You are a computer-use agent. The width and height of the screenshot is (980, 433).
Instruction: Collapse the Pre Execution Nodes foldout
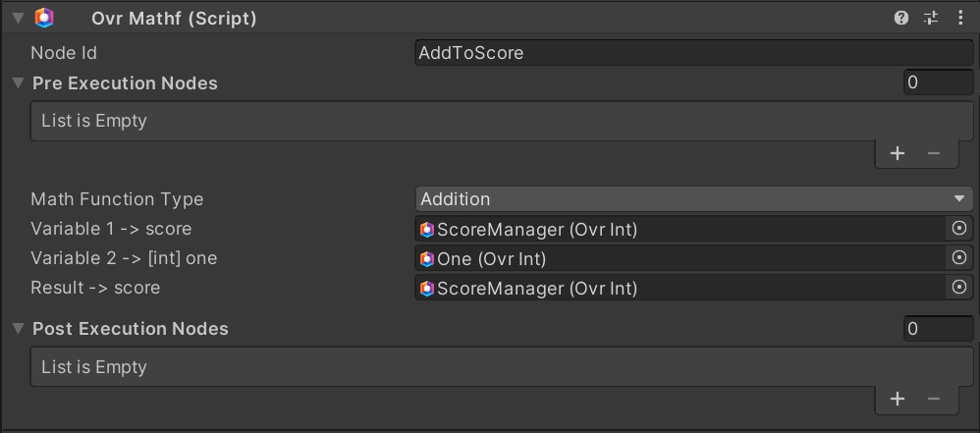click(x=18, y=83)
